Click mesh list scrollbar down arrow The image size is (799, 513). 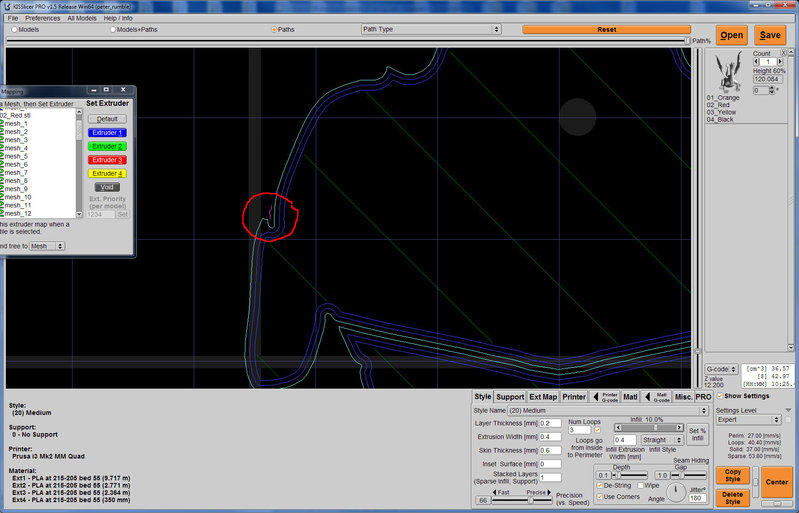(x=79, y=214)
